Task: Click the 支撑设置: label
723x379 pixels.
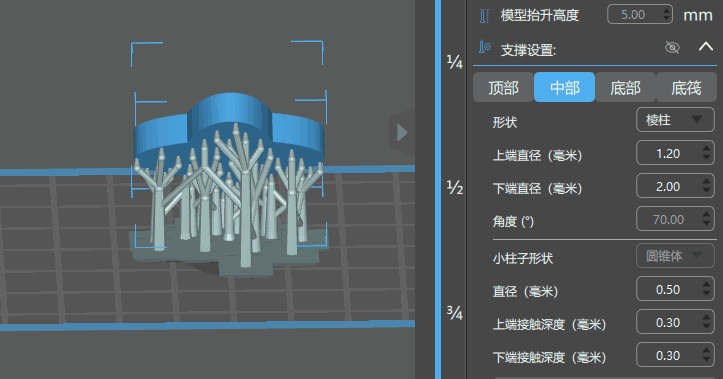Action: coord(528,50)
